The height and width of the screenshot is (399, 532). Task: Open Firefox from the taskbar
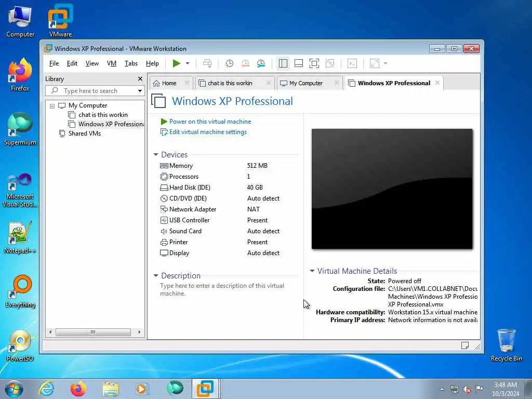point(78,389)
